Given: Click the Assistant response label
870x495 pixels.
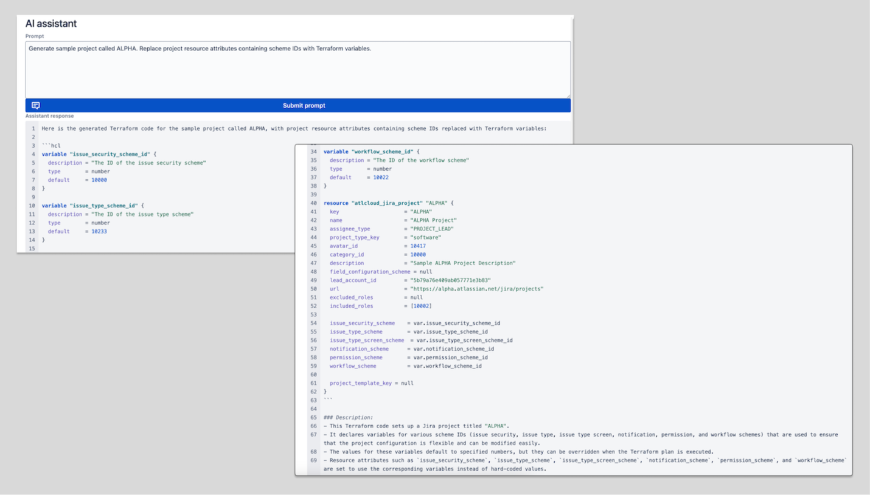Looking at the screenshot, I should (49, 116).
